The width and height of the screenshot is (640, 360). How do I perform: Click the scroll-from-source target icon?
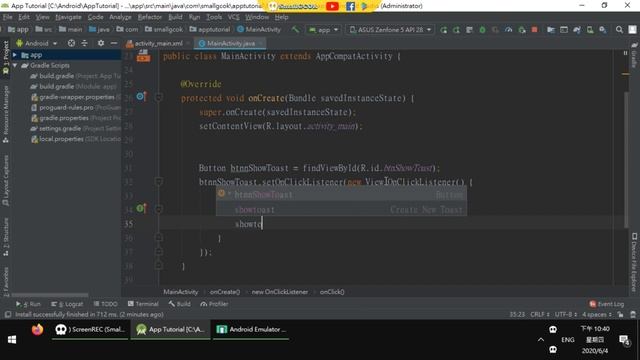[x=71, y=43]
